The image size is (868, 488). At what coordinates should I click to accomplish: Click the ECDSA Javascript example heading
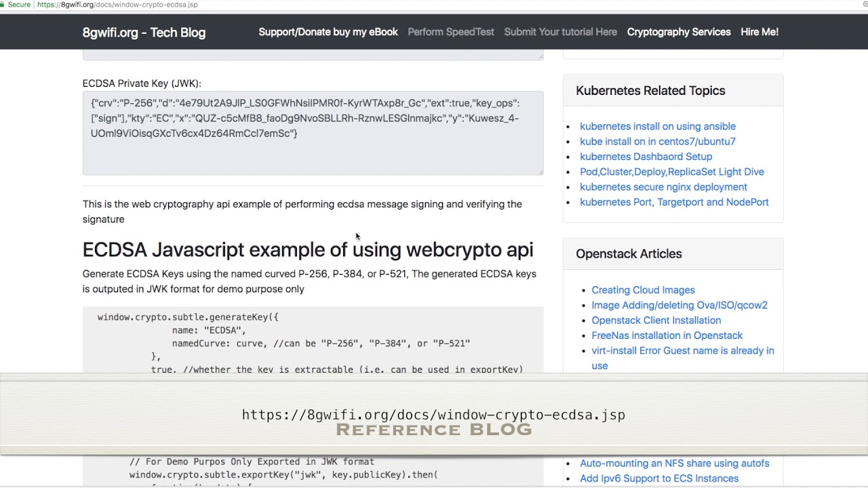[x=308, y=249]
